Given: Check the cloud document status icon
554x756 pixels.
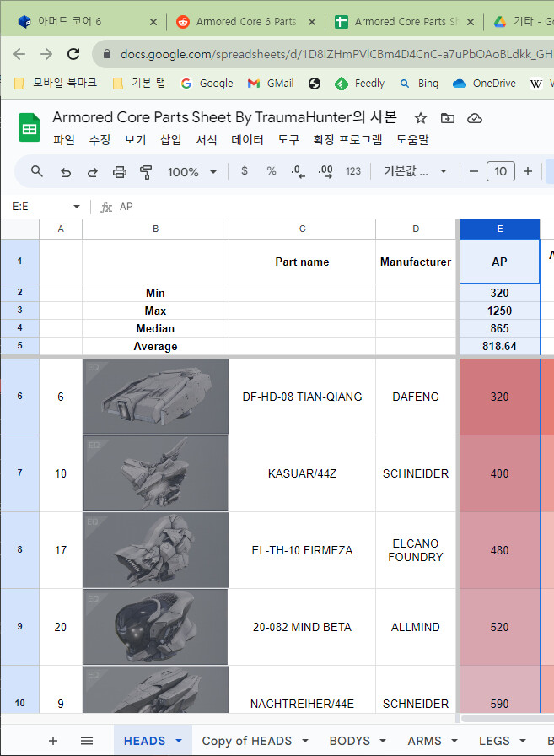Looking at the screenshot, I should tap(475, 118).
